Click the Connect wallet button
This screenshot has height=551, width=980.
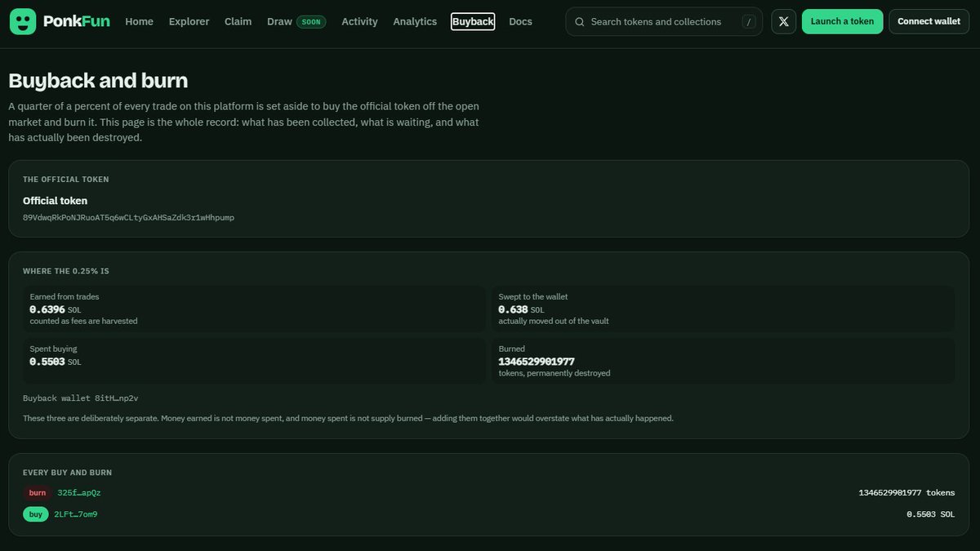tap(929, 22)
